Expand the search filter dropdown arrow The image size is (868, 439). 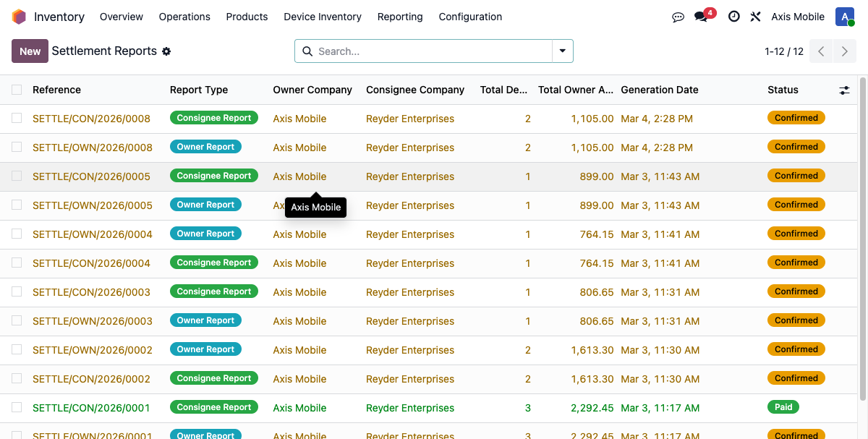[562, 51]
